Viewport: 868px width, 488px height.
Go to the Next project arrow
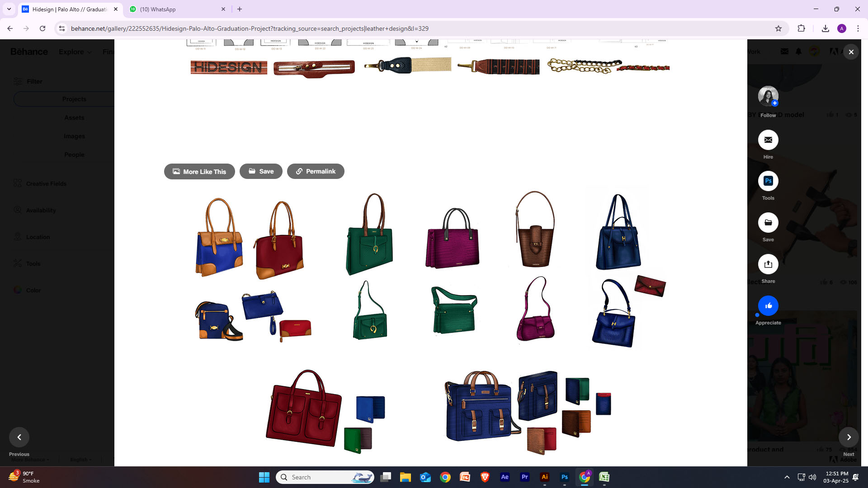[x=849, y=437]
